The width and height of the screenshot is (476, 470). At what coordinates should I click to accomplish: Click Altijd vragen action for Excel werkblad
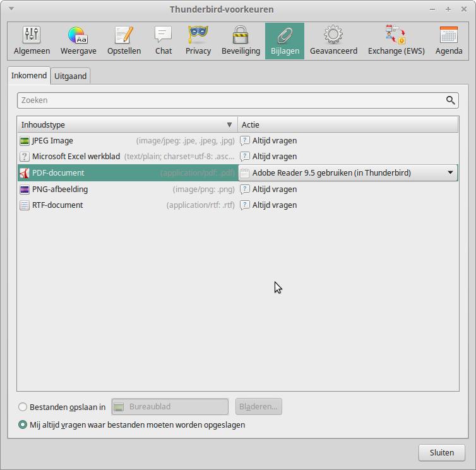275,157
